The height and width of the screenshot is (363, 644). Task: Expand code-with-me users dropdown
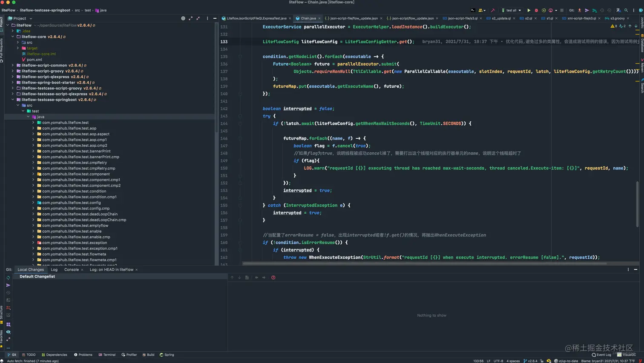coord(482,10)
